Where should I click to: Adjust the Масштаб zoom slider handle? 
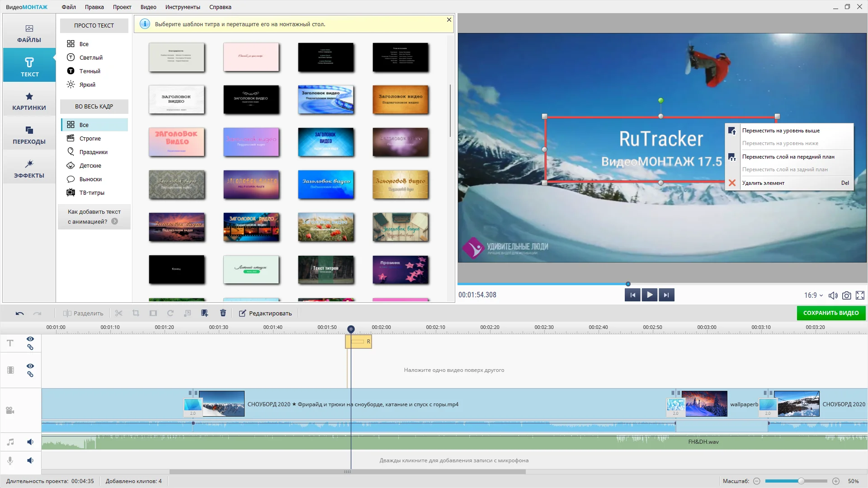801,481
